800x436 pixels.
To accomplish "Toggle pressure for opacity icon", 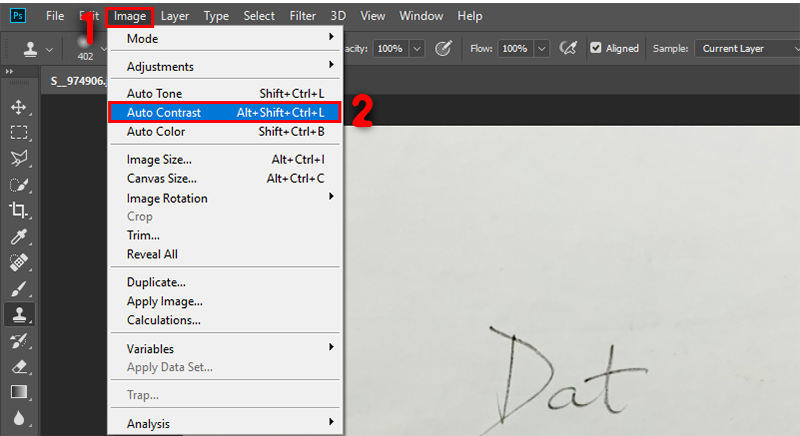I will coord(444,48).
